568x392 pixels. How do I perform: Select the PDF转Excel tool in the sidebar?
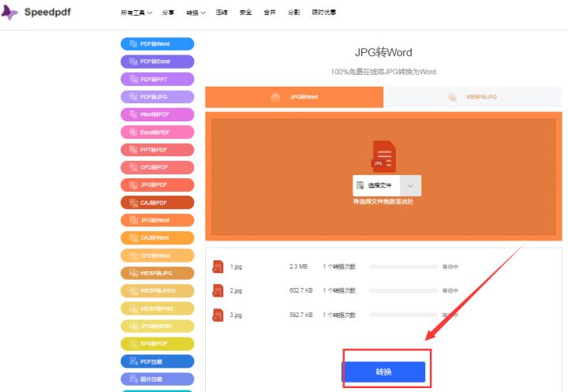pos(157,62)
